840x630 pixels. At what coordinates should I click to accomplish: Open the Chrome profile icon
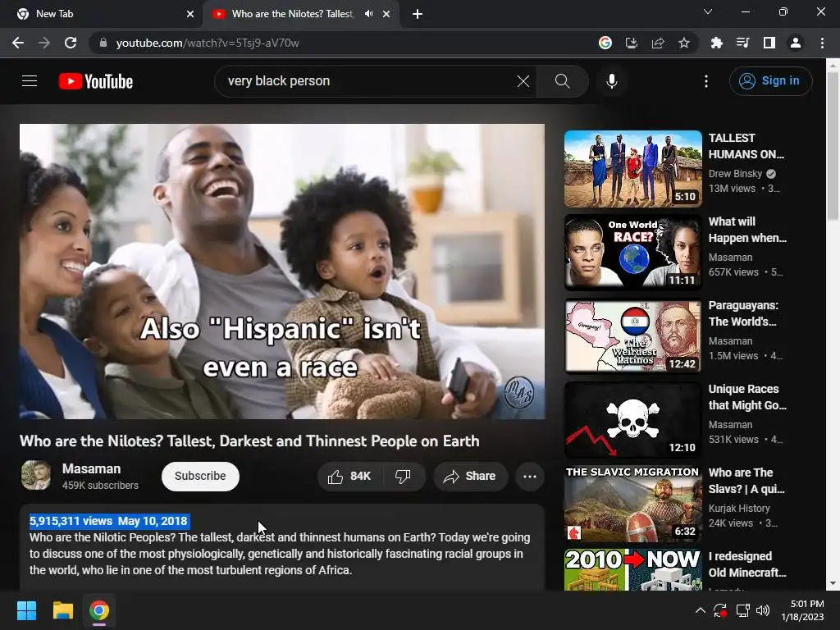coord(796,43)
